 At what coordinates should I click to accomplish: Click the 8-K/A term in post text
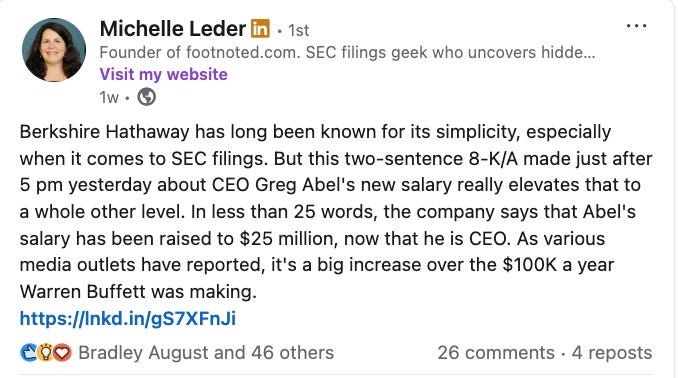pos(493,159)
